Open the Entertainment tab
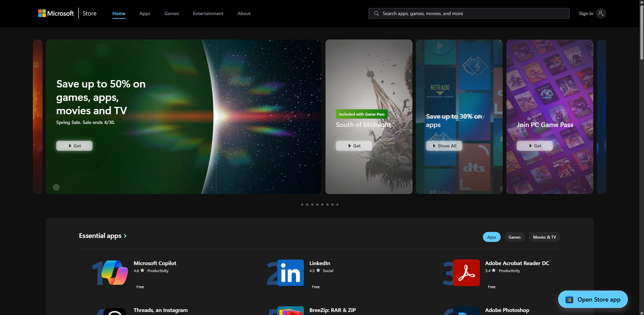The image size is (644, 315). pos(208,13)
